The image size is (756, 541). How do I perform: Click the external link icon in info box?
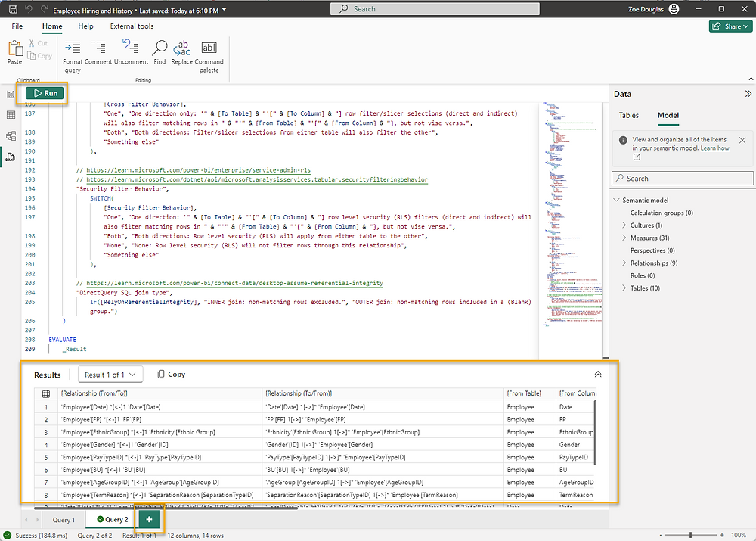coord(637,157)
